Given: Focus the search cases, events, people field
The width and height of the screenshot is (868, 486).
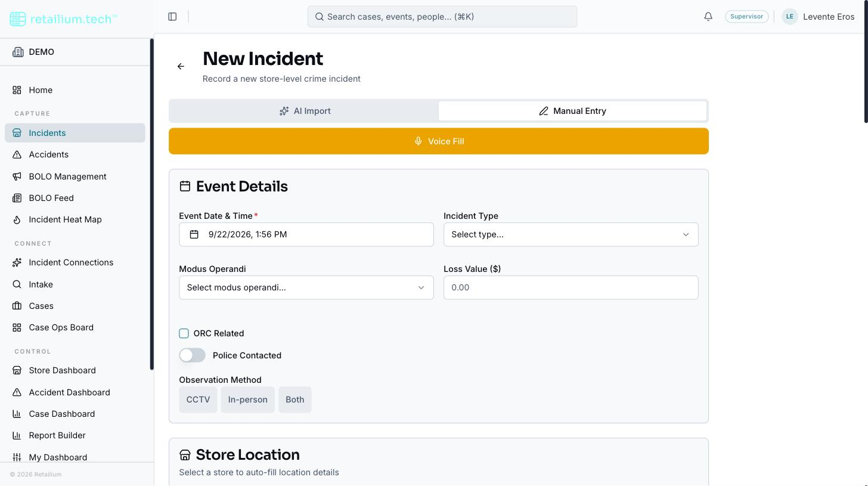Looking at the screenshot, I should click(442, 17).
